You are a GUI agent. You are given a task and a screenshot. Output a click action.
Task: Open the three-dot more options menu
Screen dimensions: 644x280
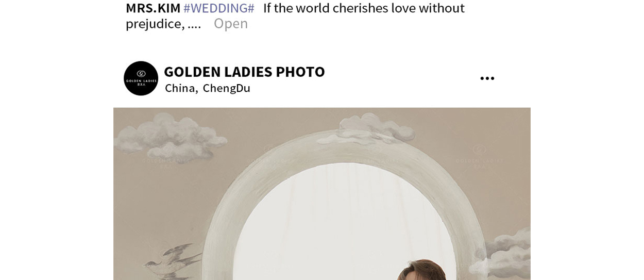pyautogui.click(x=487, y=78)
